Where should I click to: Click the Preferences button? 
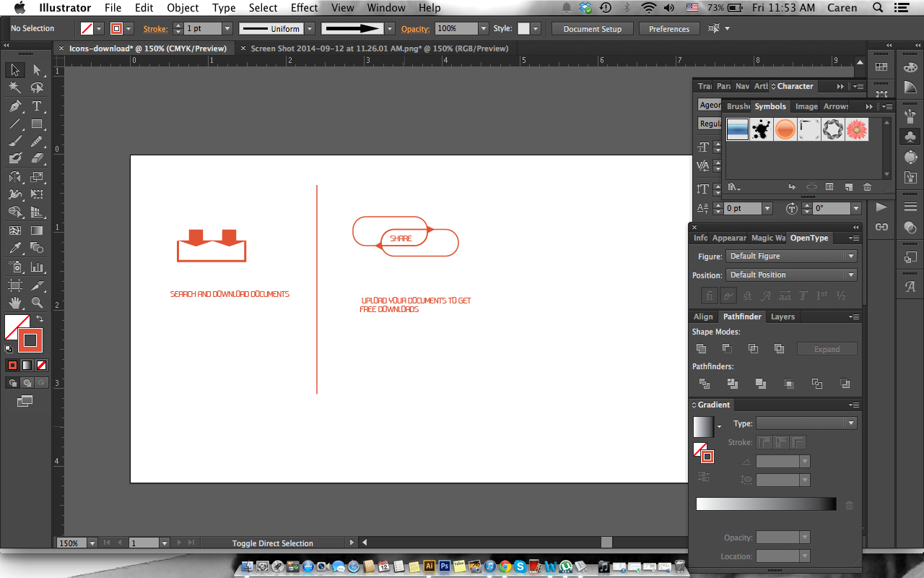pyautogui.click(x=669, y=29)
